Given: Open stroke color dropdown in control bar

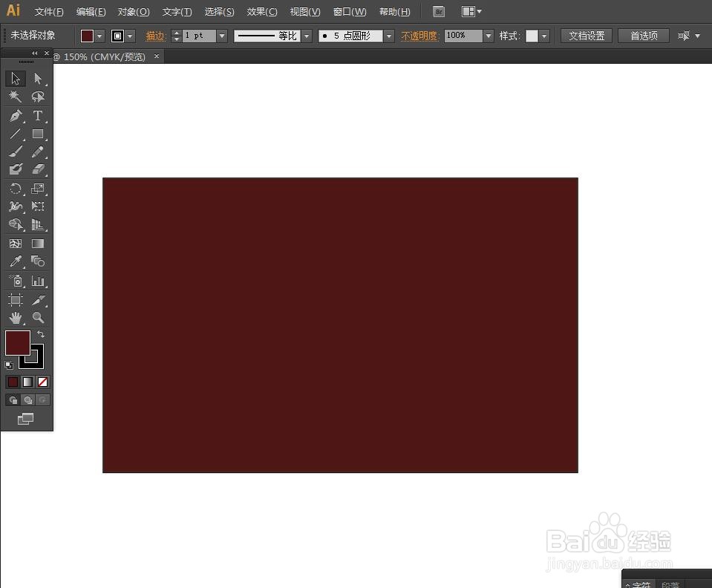Looking at the screenshot, I should (131, 36).
